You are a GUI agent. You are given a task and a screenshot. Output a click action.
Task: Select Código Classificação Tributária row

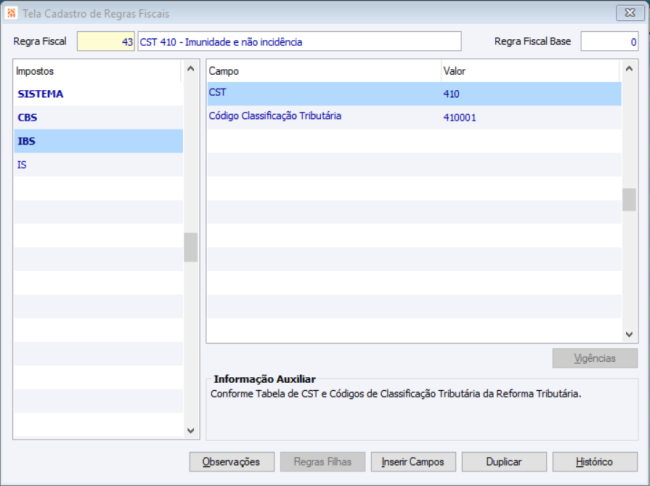414,117
